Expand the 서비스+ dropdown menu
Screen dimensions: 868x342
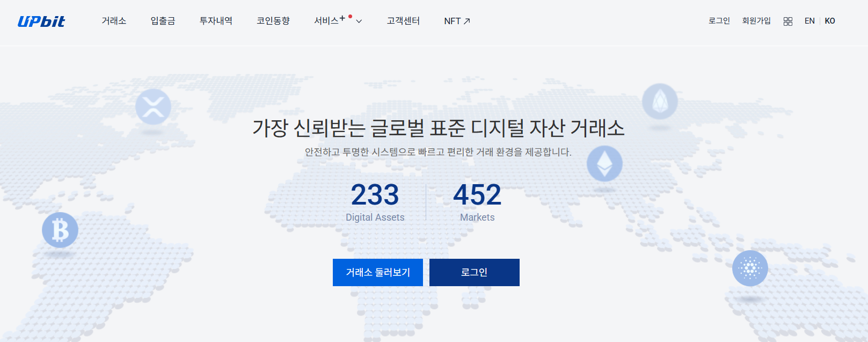point(338,21)
